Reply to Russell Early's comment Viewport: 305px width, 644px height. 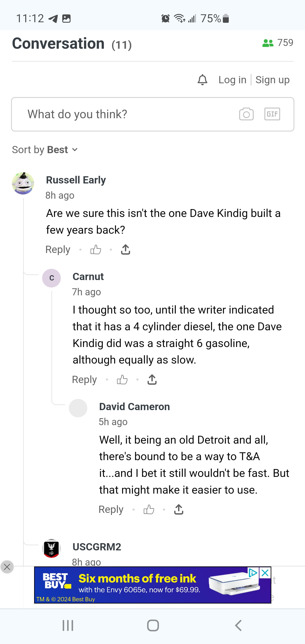[x=58, y=250]
